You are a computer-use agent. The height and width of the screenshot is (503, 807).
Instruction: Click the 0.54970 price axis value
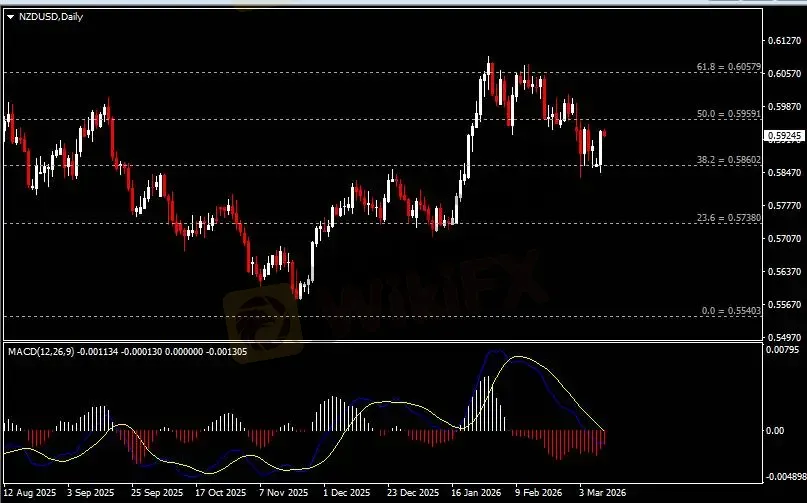point(782,338)
